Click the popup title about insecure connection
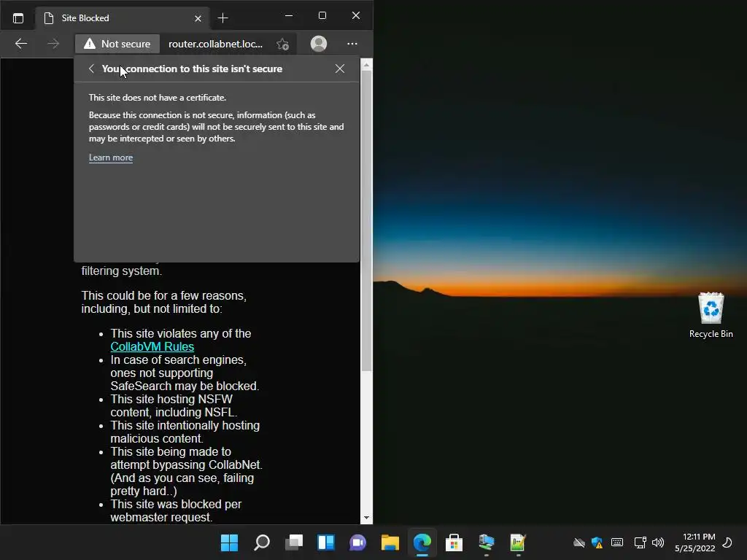This screenshot has width=747, height=560. [192, 69]
